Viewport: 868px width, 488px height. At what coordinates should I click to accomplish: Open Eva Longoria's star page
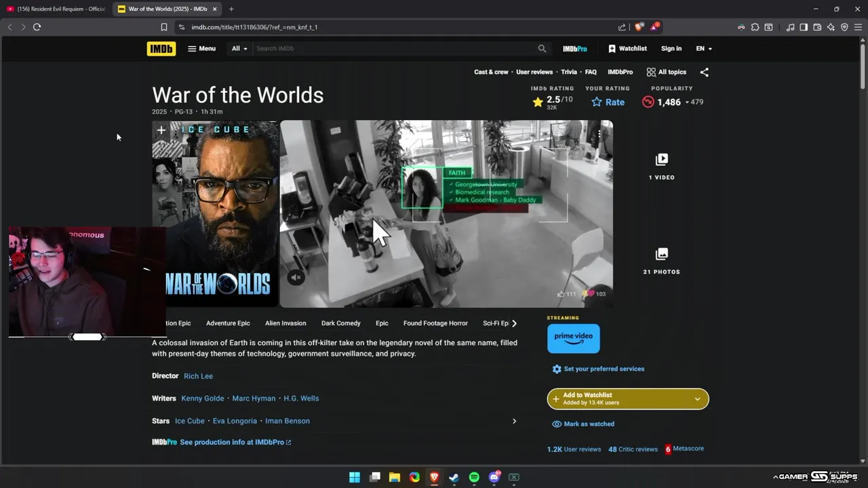pyautogui.click(x=235, y=421)
